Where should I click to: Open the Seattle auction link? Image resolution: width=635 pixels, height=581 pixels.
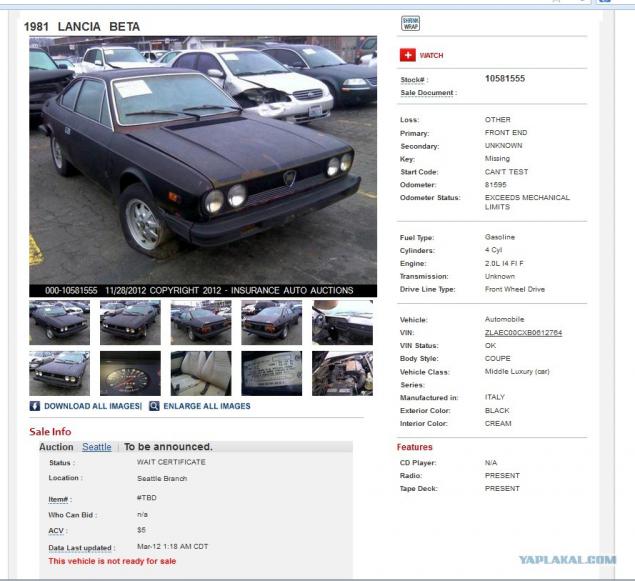[97, 447]
